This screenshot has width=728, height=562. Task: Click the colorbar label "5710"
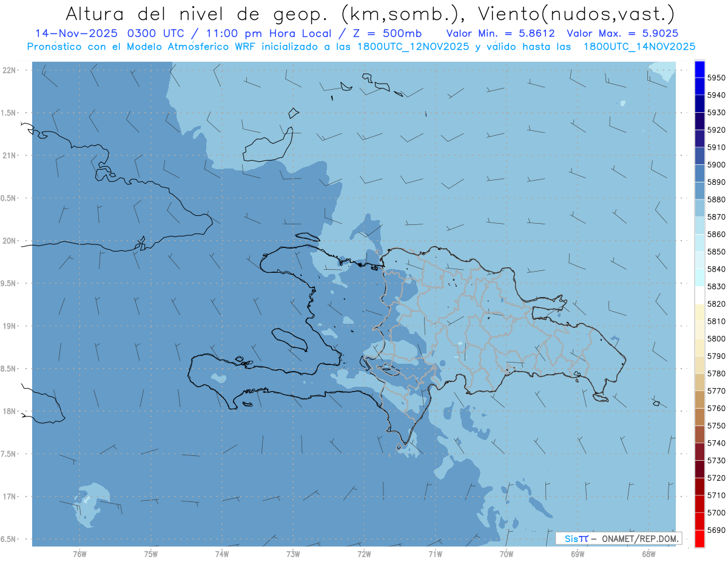tap(716, 495)
